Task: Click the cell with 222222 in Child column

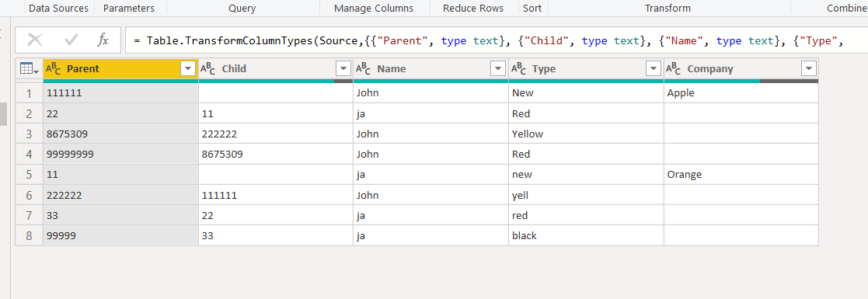Action: [x=276, y=134]
